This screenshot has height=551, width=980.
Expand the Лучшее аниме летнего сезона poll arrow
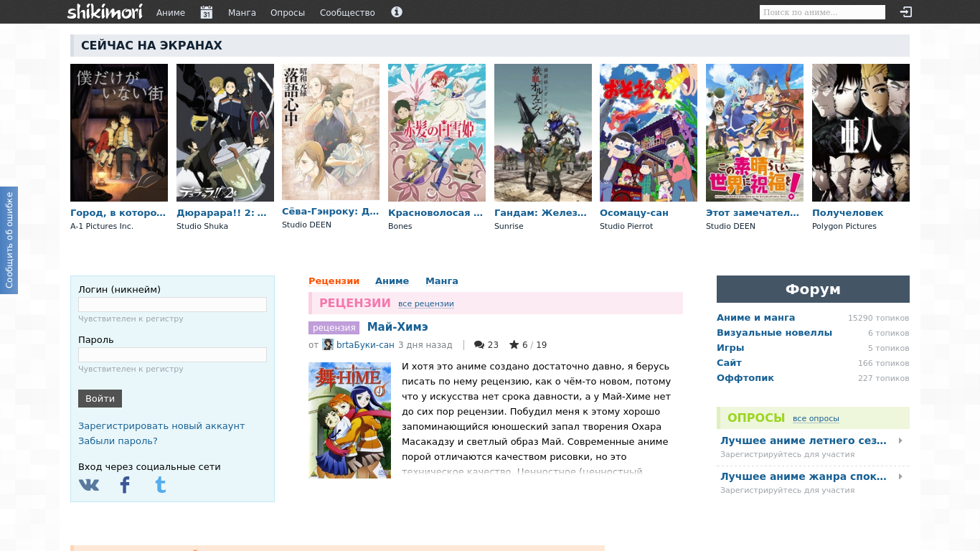click(x=900, y=441)
